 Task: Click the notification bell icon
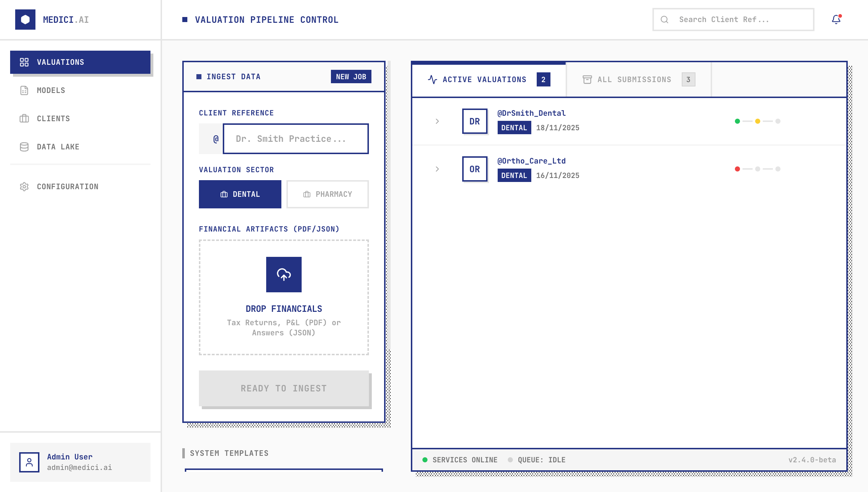pyautogui.click(x=836, y=20)
